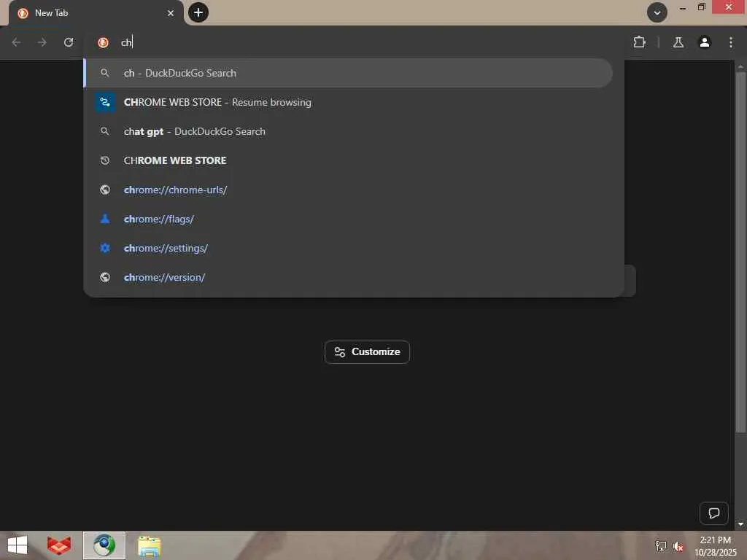This screenshot has height=560, width=747.
Task: Select the New Tab tab
Action: [x=96, y=13]
